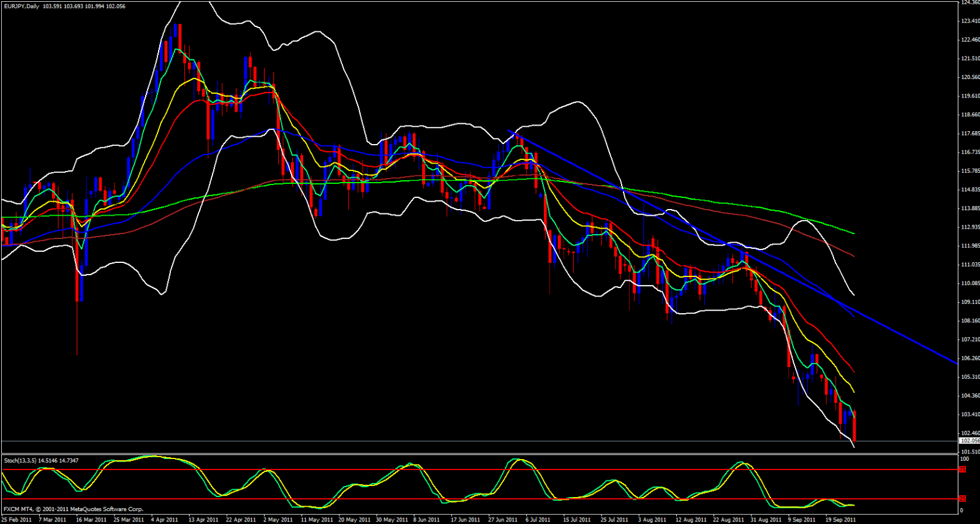Select the blue trendline's lower right end
980x524 pixels.
tap(954, 362)
